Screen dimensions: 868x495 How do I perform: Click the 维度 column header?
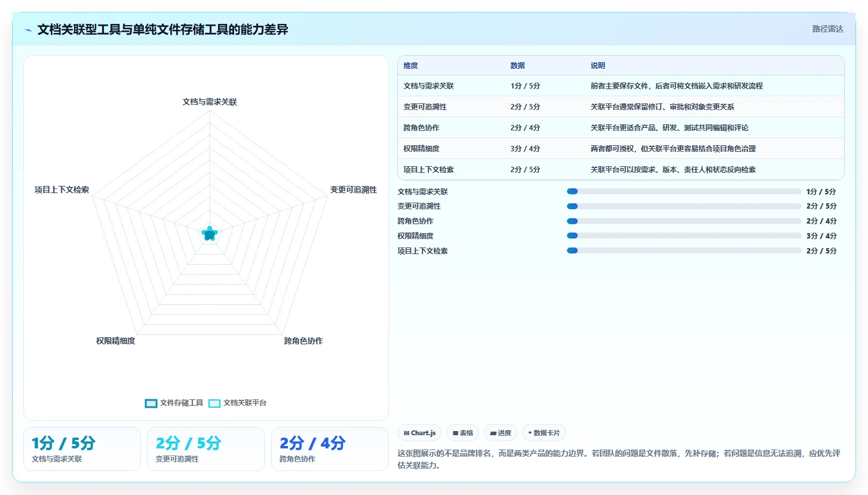pyautogui.click(x=410, y=66)
